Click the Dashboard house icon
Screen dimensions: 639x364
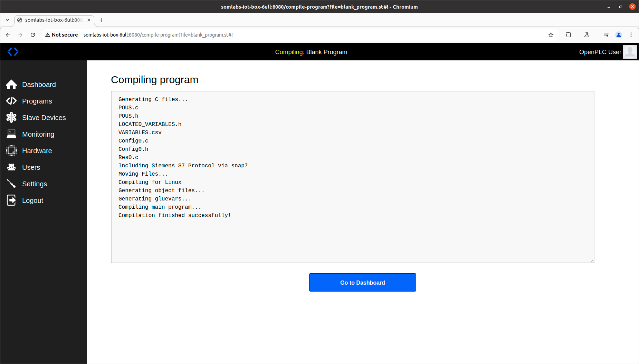[11, 85]
